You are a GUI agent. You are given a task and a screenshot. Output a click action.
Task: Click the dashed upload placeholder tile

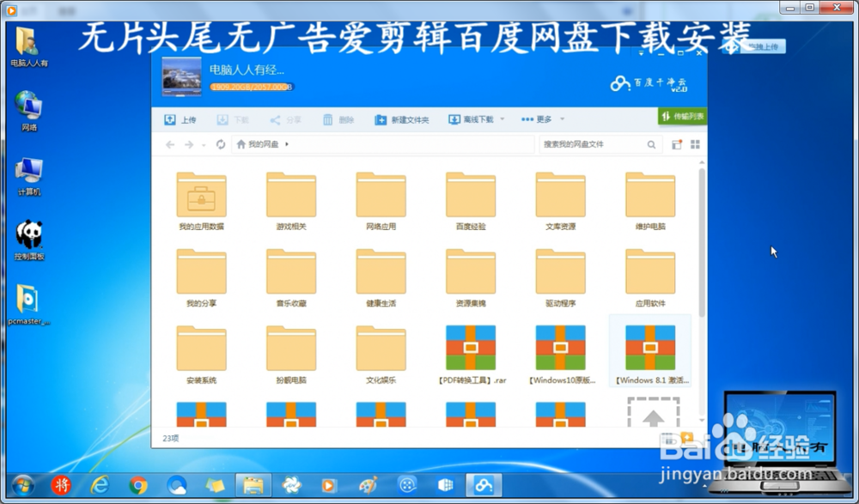[653, 412]
